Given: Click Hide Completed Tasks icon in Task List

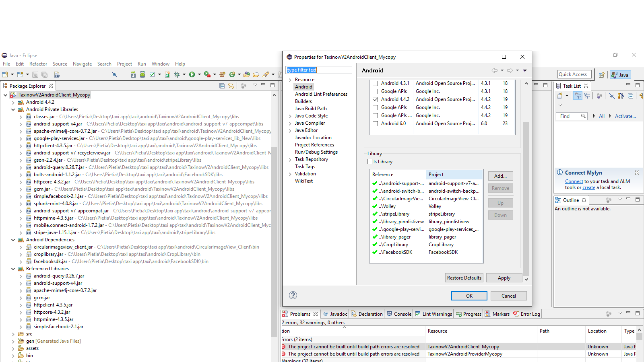Looking at the screenshot, I should [x=611, y=96].
